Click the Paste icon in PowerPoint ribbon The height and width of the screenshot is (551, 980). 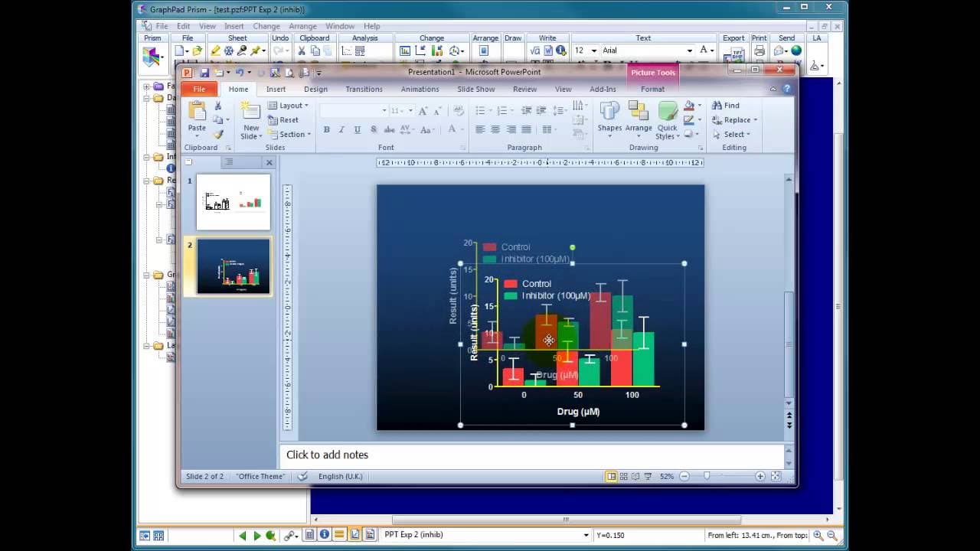(197, 112)
